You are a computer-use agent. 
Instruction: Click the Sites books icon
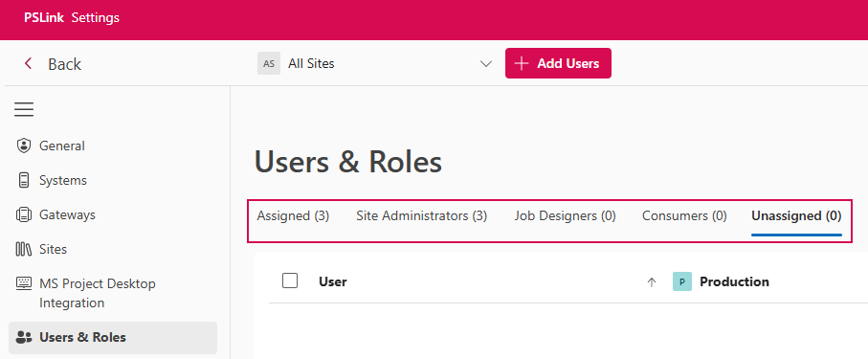point(23,249)
